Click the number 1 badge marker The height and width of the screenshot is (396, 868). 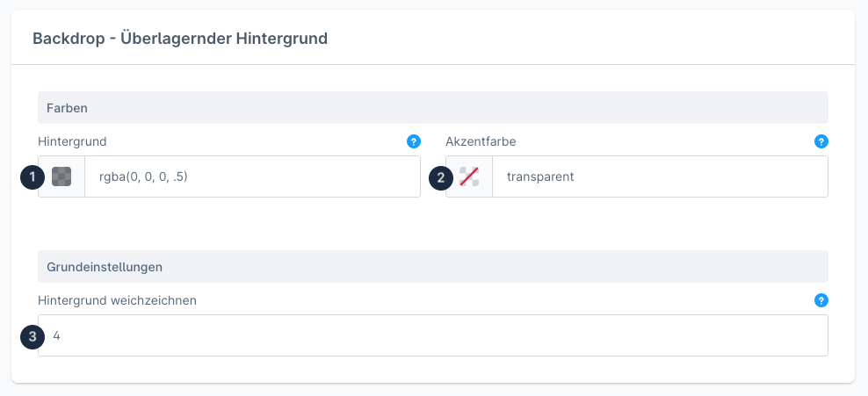(x=32, y=177)
